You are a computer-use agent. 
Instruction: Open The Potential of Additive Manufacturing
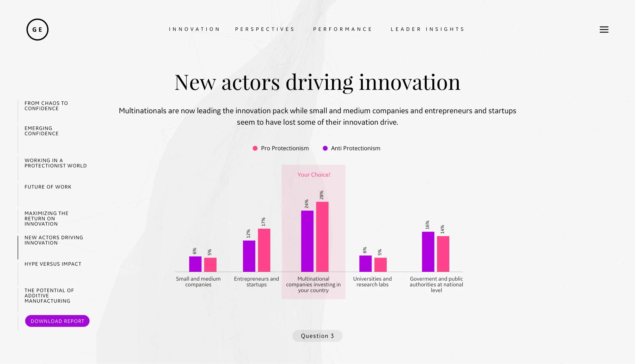pos(49,296)
